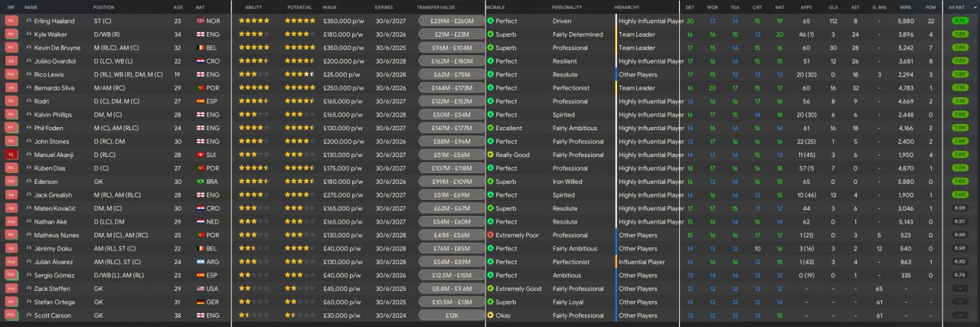
Task: Click Haaland's £239M - £260M transfer value
Action: (452, 21)
